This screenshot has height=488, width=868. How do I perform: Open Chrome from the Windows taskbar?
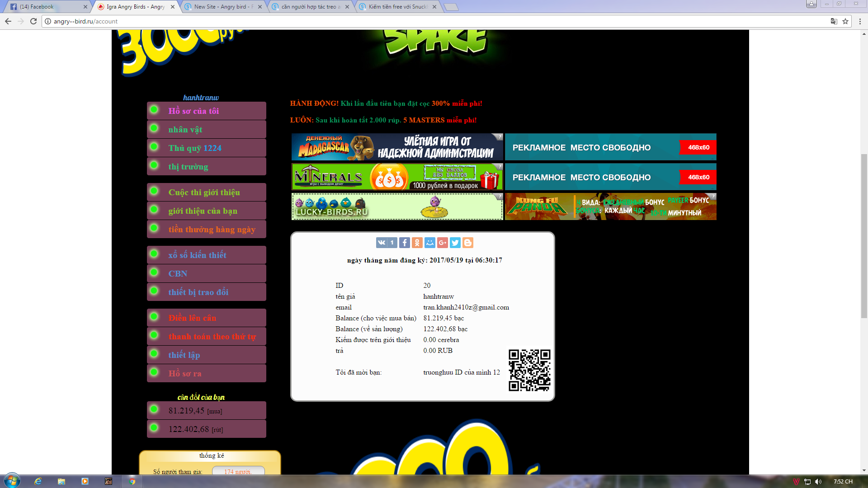pos(132,481)
